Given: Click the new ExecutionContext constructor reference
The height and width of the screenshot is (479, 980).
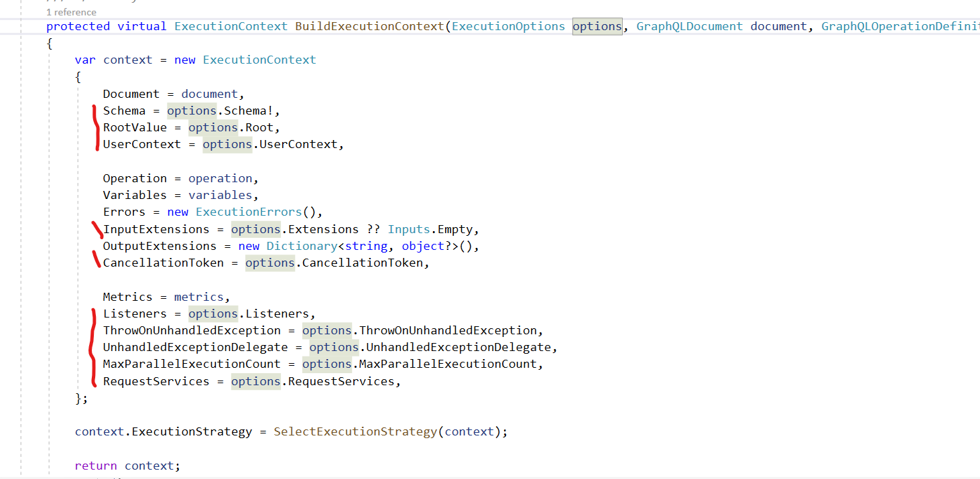Looking at the screenshot, I should [x=259, y=60].
